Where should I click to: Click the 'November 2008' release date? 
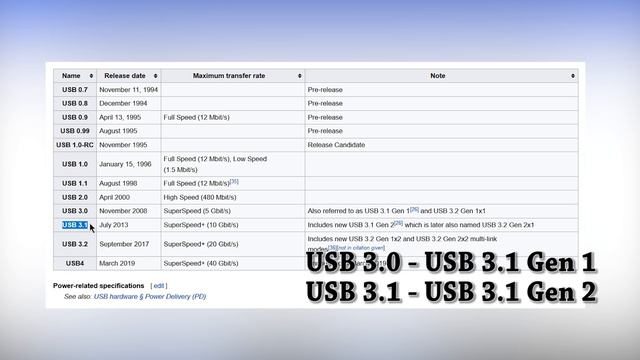(123, 211)
